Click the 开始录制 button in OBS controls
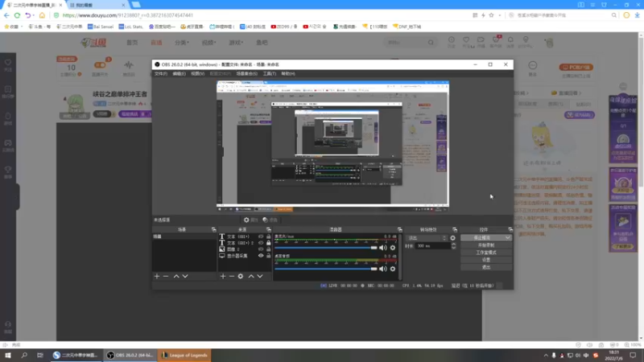 click(x=486, y=245)
